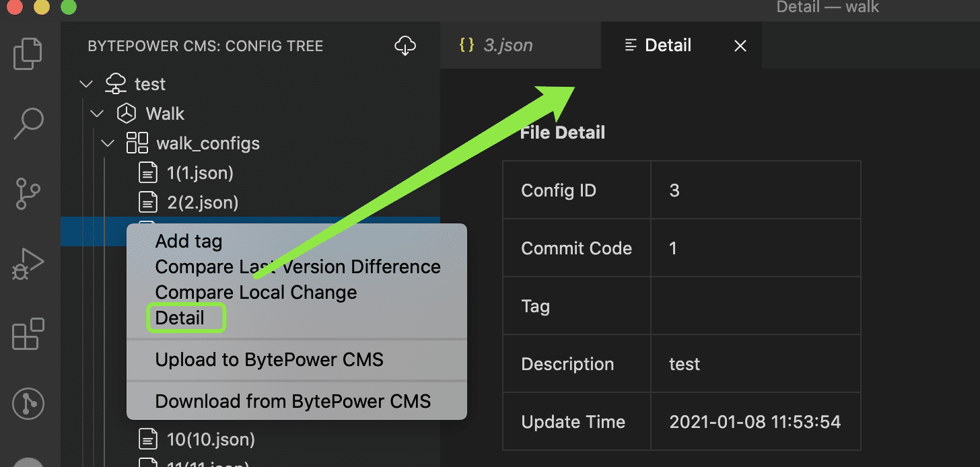
Task: Click the BYTEPOWER CMS: CONFIG TREE header
Action: click(x=205, y=46)
